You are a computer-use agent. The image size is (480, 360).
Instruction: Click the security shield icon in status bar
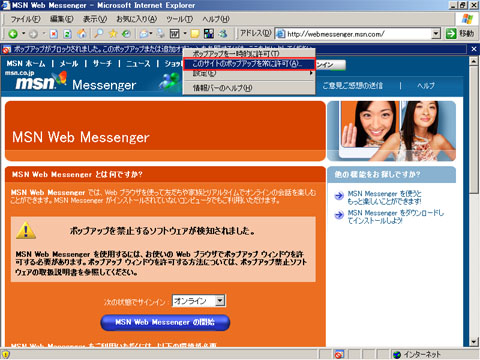[x=5, y=354]
